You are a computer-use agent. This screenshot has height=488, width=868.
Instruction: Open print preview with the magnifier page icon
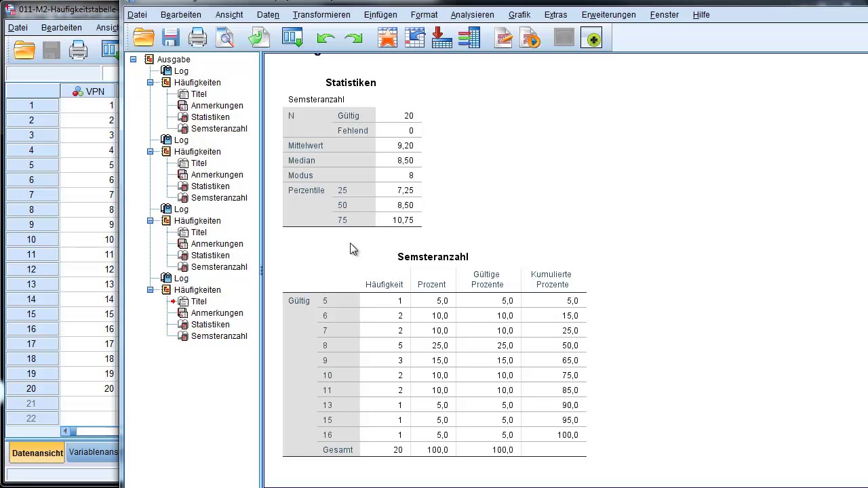coord(225,38)
